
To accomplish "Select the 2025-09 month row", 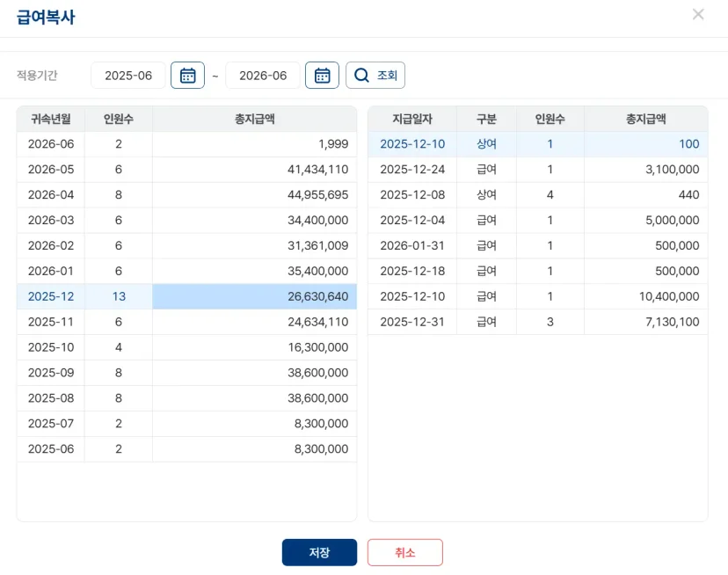I will click(186, 373).
